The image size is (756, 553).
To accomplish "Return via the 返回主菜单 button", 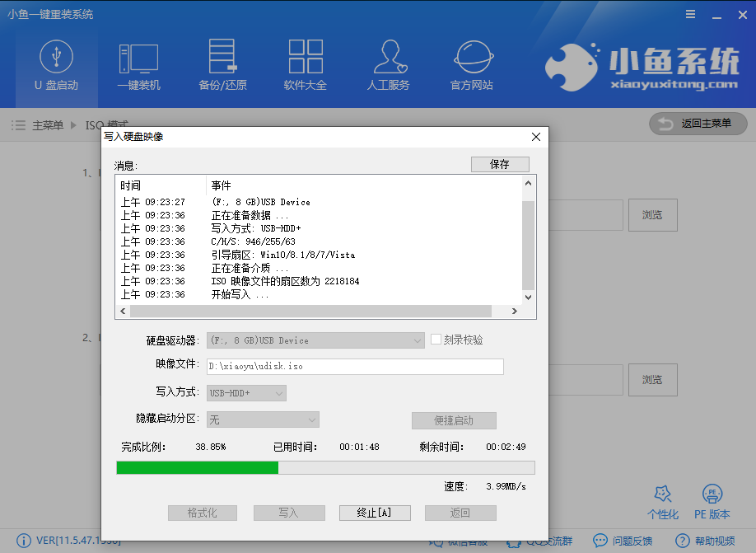I will click(698, 124).
